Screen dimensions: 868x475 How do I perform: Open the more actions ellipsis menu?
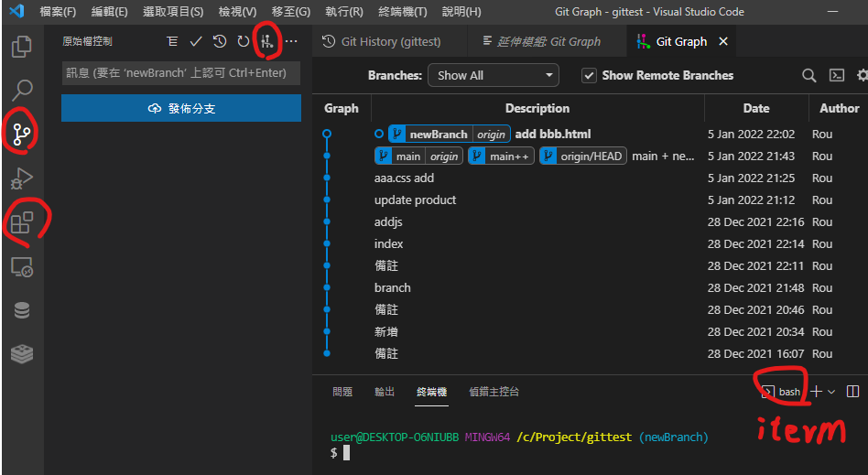(x=291, y=41)
